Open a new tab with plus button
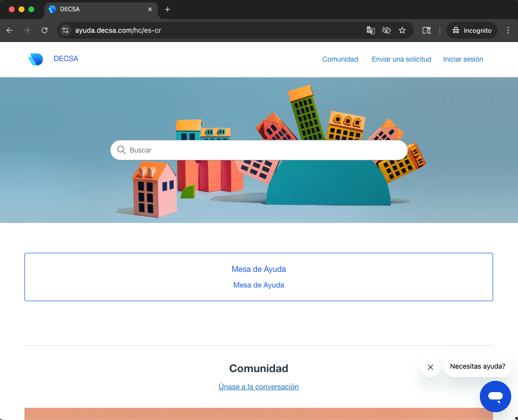Viewport: 518px width, 420px height. click(168, 9)
